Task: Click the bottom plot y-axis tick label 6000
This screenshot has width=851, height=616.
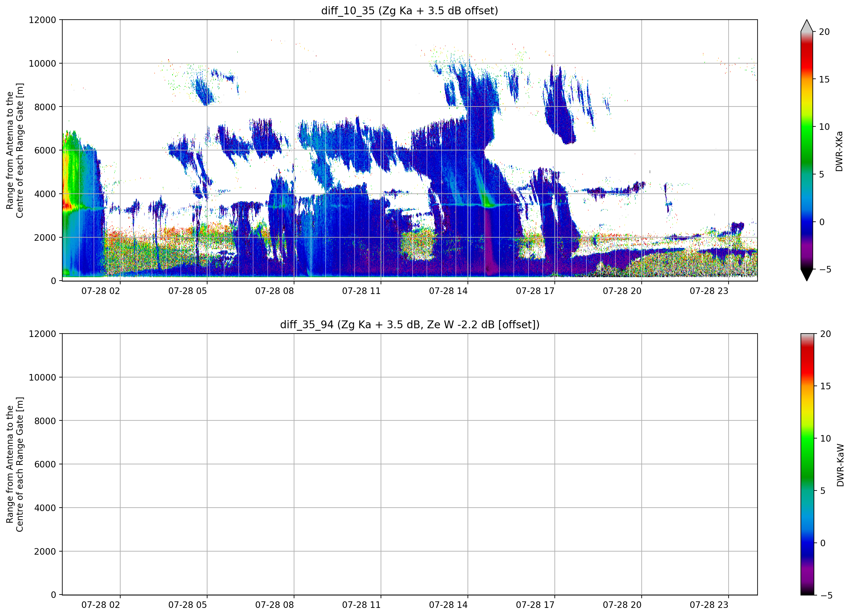Action: click(45, 464)
